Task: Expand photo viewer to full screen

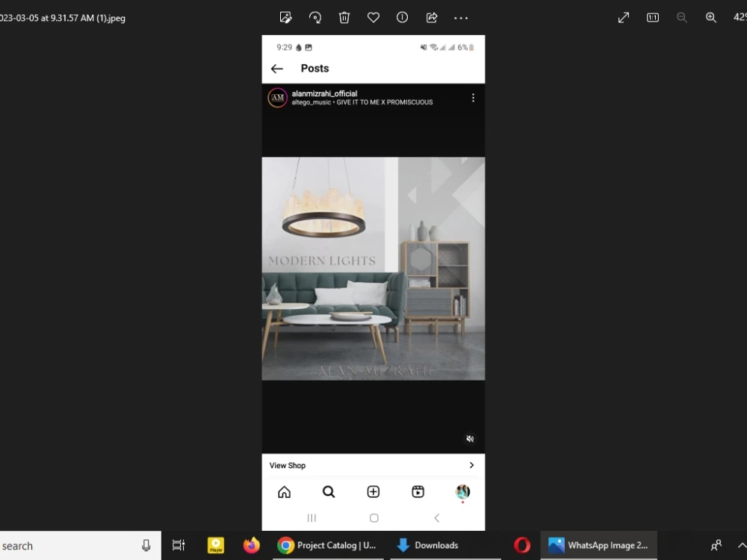Action: (x=624, y=18)
